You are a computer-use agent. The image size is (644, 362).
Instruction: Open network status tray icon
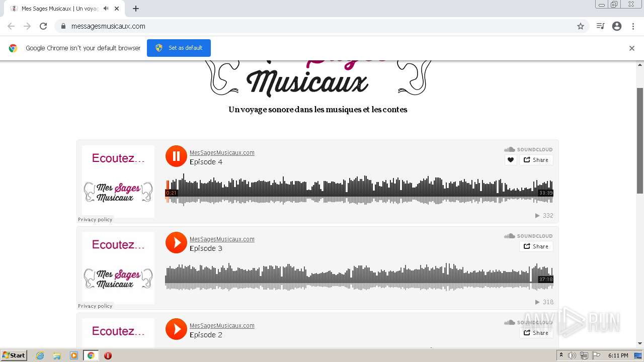(x=584, y=355)
